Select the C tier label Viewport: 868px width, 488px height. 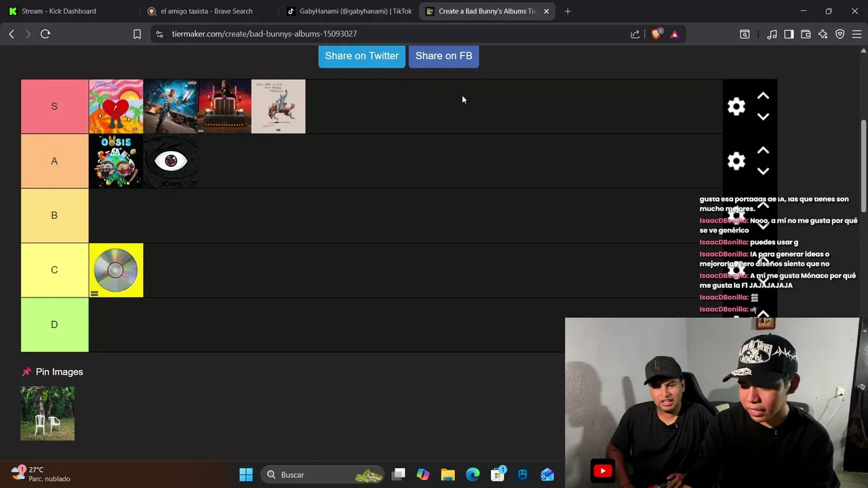[x=54, y=270]
